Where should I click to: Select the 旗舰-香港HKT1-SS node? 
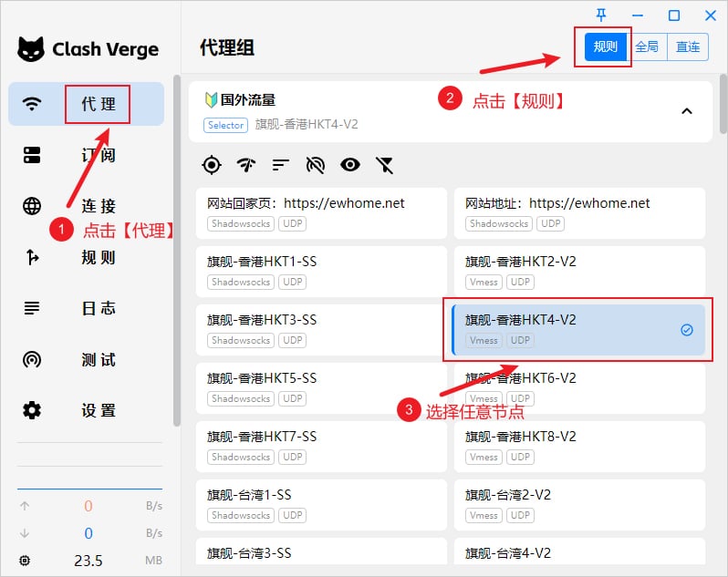pyautogui.click(x=319, y=270)
